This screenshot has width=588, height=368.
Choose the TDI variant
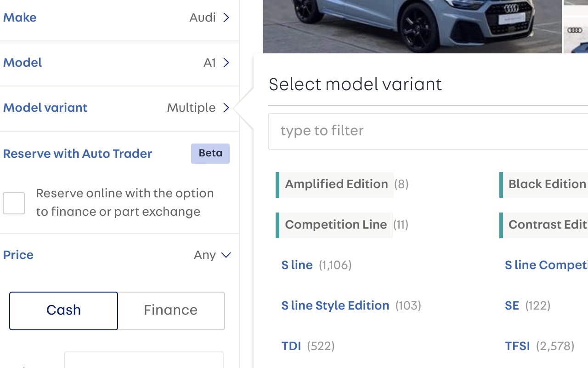click(x=291, y=346)
